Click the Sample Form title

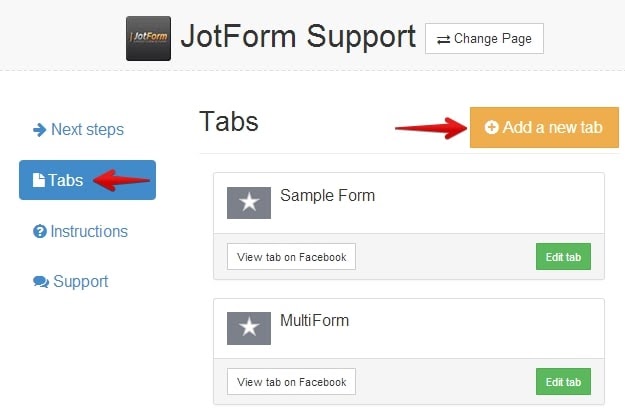tap(327, 196)
